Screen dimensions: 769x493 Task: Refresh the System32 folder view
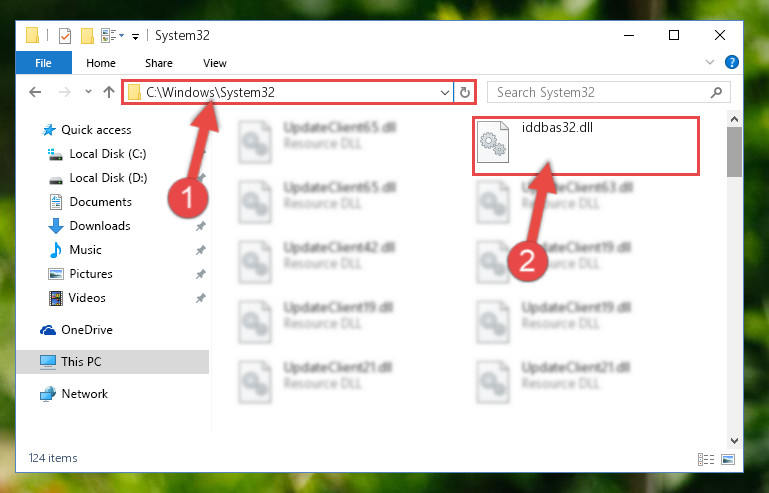pyautogui.click(x=464, y=92)
